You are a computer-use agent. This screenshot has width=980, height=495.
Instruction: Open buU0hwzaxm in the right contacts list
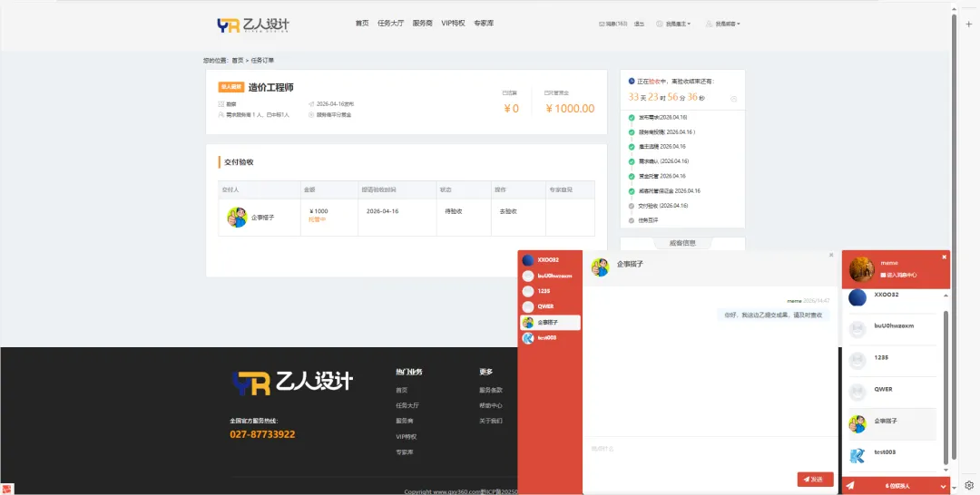click(x=892, y=329)
